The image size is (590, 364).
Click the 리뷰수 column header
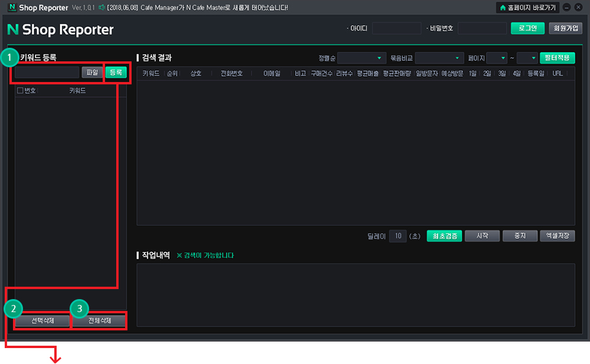345,73
